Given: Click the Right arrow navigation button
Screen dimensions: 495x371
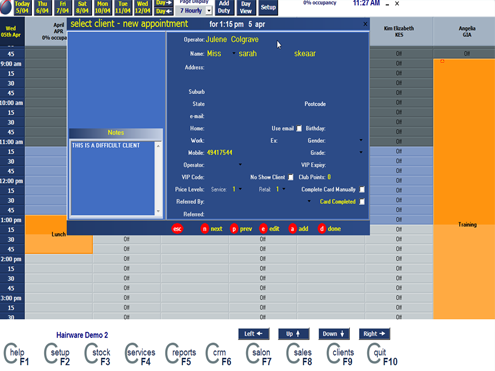Looking at the screenshot, I should coord(374,334).
